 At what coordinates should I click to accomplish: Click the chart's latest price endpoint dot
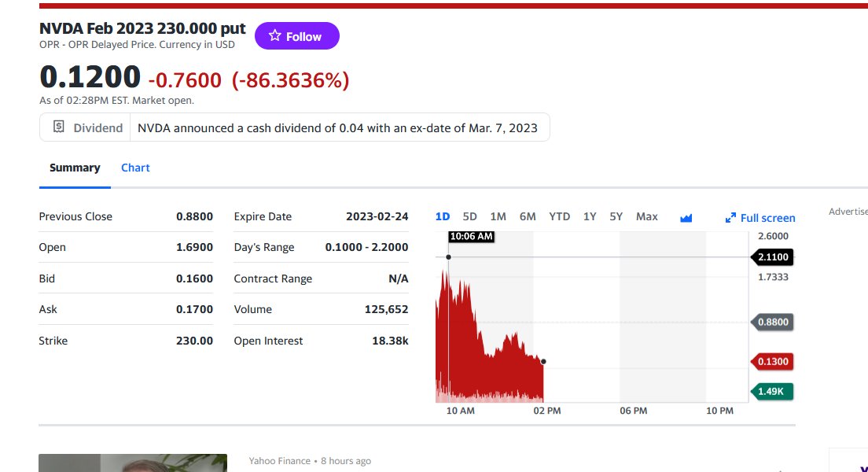pyautogui.click(x=543, y=362)
